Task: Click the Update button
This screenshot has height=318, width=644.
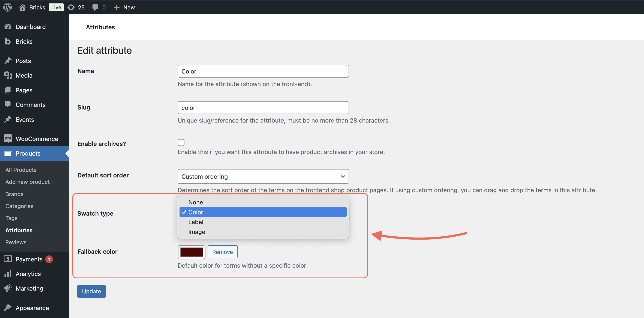Action: [x=91, y=291]
